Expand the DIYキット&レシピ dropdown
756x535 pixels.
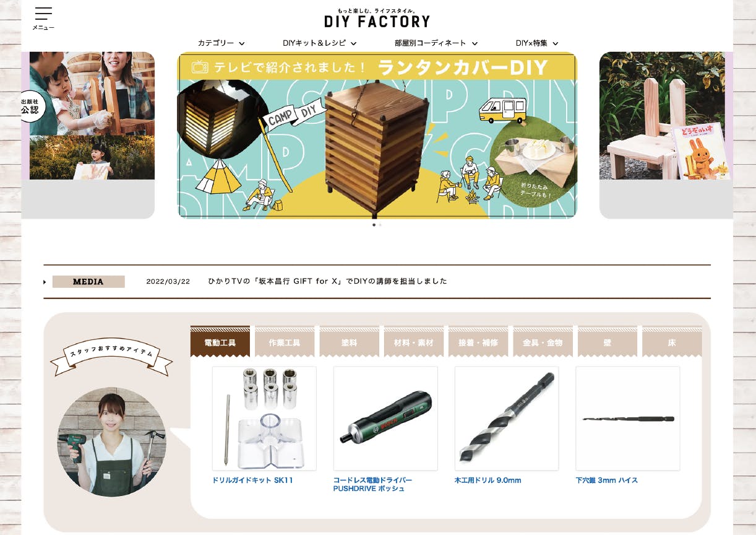319,43
